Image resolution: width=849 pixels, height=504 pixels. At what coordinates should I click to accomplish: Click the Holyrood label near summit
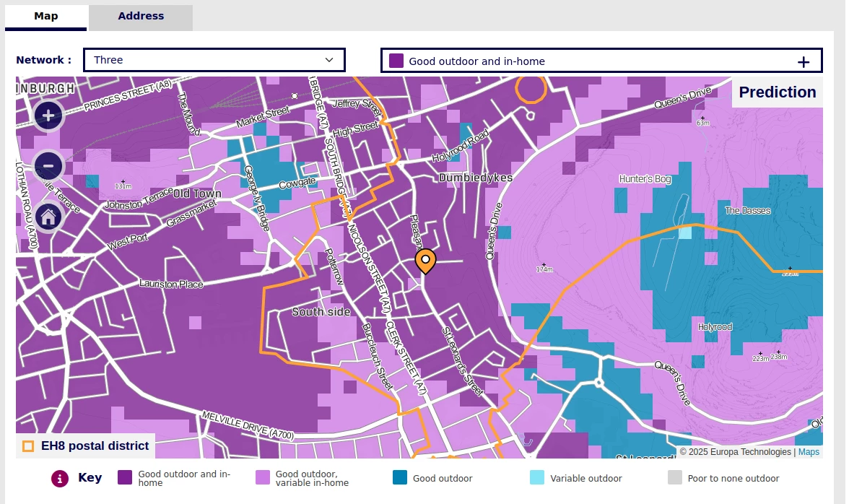(x=715, y=327)
